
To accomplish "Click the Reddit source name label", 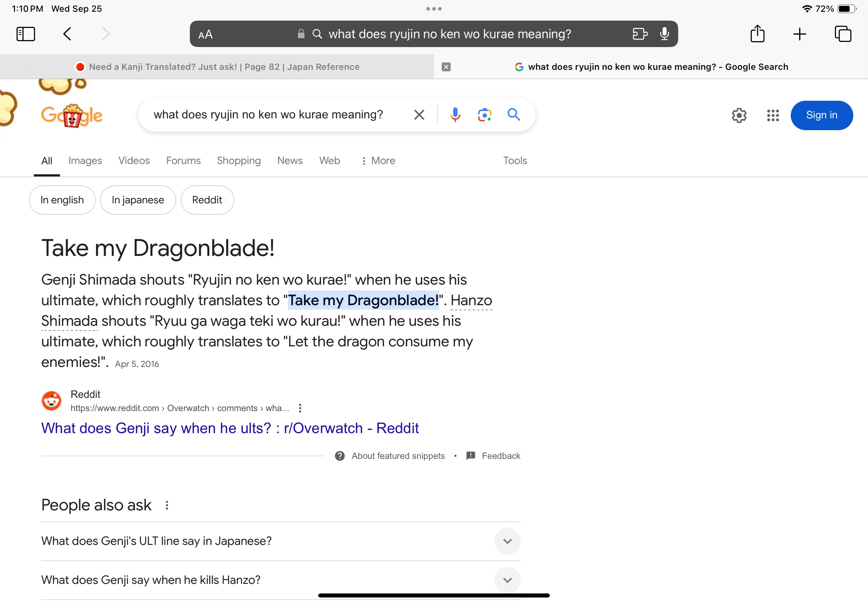I will [85, 395].
